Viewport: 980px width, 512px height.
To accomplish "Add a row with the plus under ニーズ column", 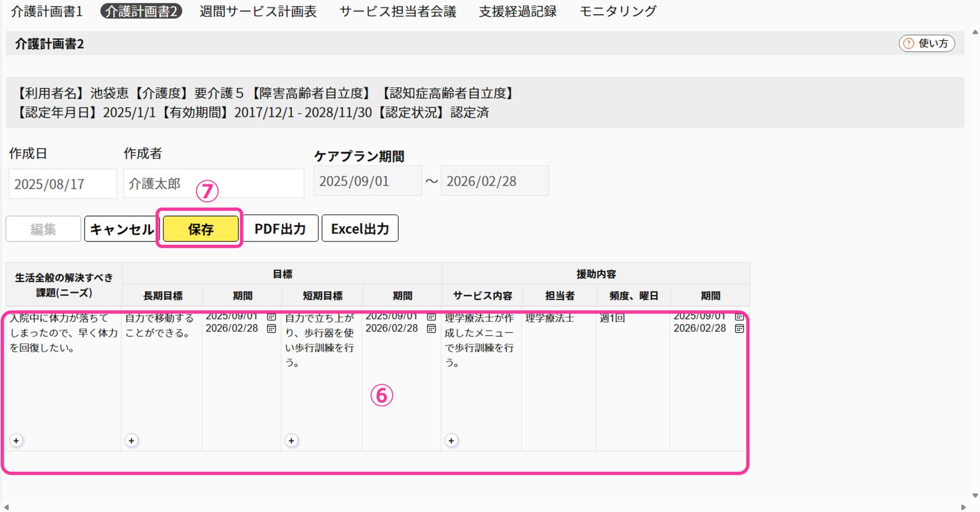I will [x=16, y=441].
